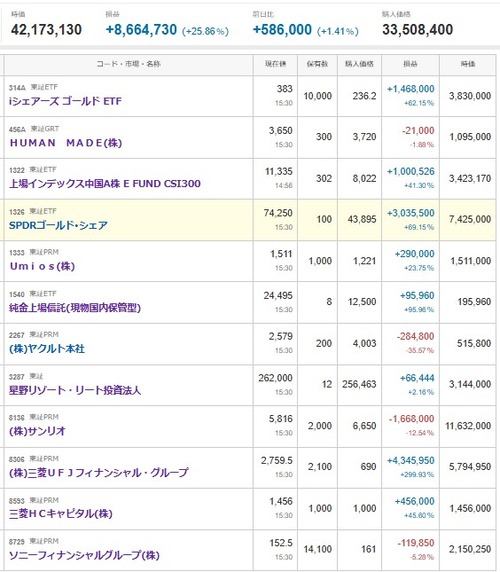The width and height of the screenshot is (500, 572).
Task: Click the コード・市場・名称 column header
Action: 128,64
